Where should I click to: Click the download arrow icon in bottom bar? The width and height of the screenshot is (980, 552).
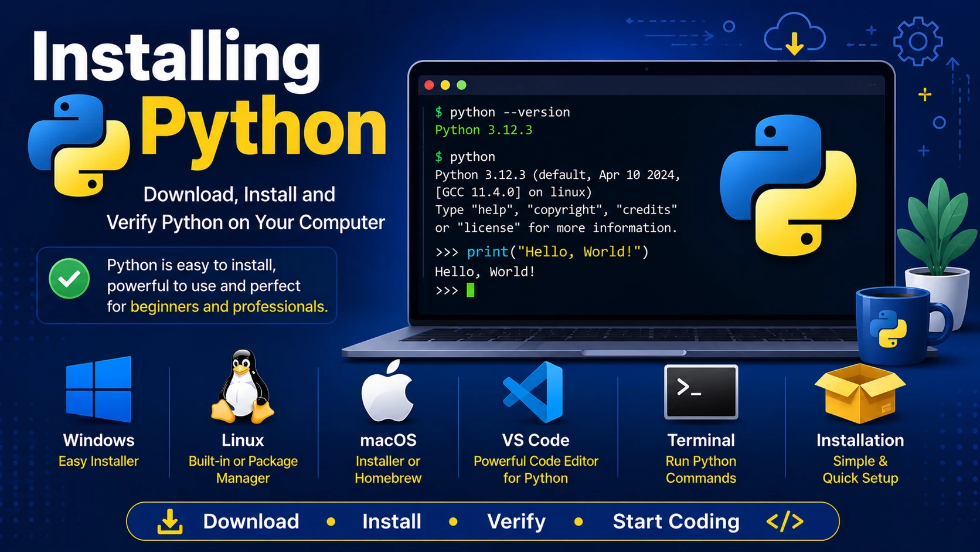click(170, 521)
